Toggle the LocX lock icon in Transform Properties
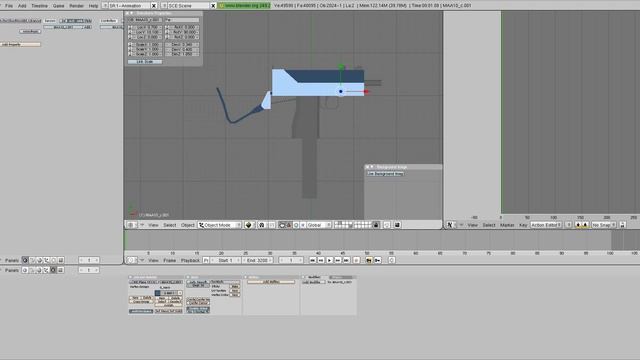Screen dimensions: 640x360 (131, 27)
